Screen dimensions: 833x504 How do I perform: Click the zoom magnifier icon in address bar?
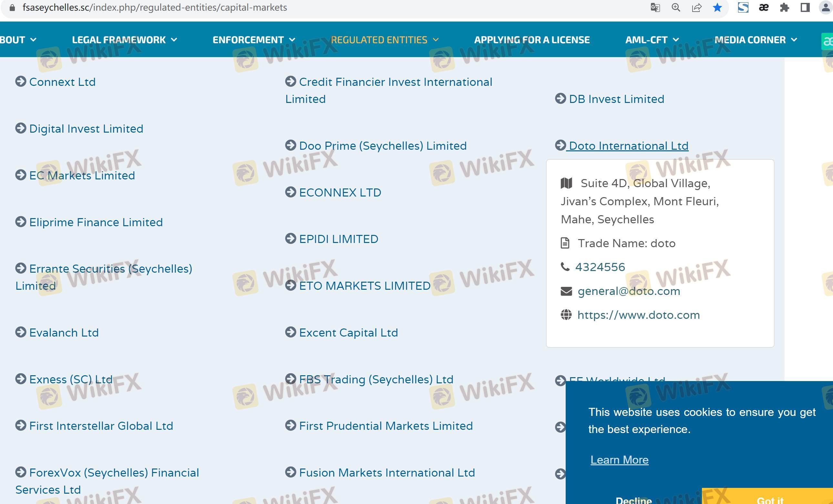[x=676, y=7]
